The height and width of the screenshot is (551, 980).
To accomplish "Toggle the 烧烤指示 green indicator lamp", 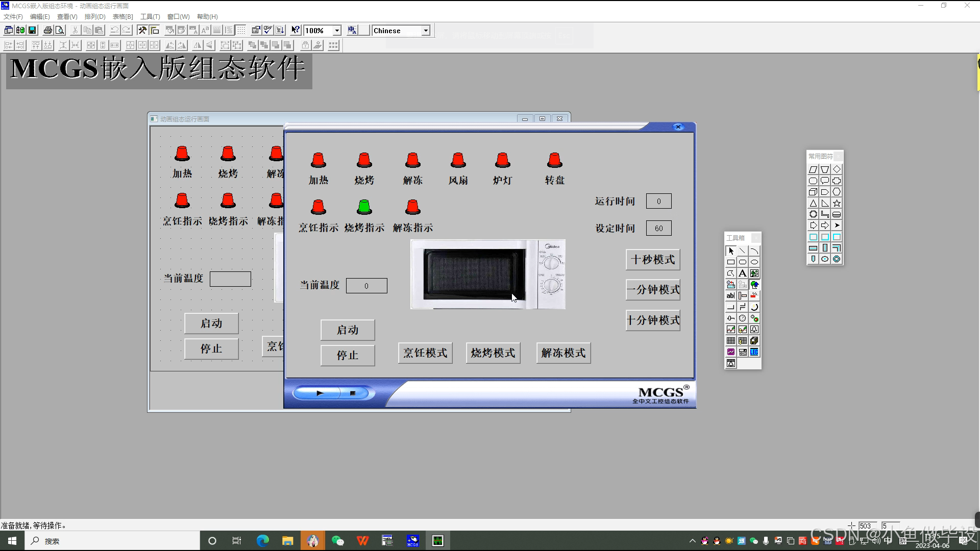I will 364,207.
